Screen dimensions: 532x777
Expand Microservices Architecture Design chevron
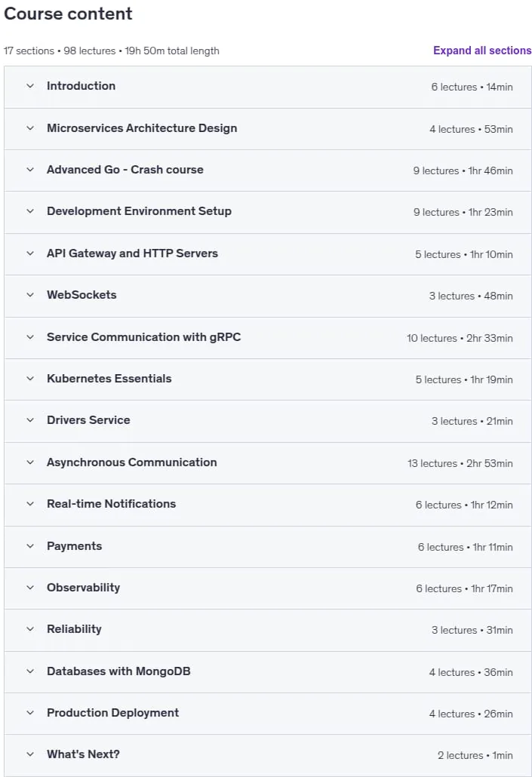[x=30, y=127]
